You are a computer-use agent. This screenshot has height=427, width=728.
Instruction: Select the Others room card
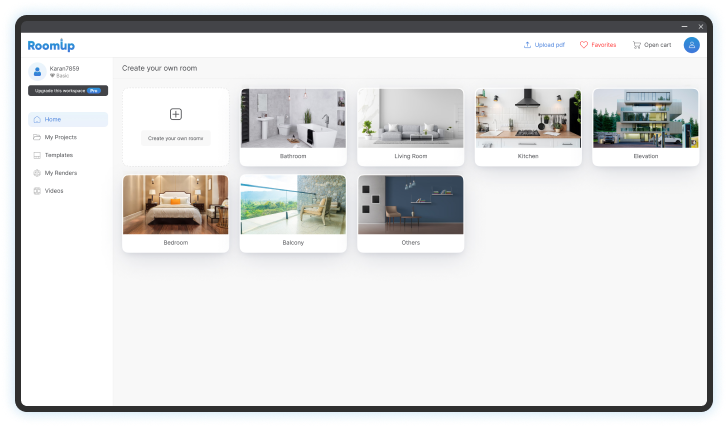pos(410,206)
